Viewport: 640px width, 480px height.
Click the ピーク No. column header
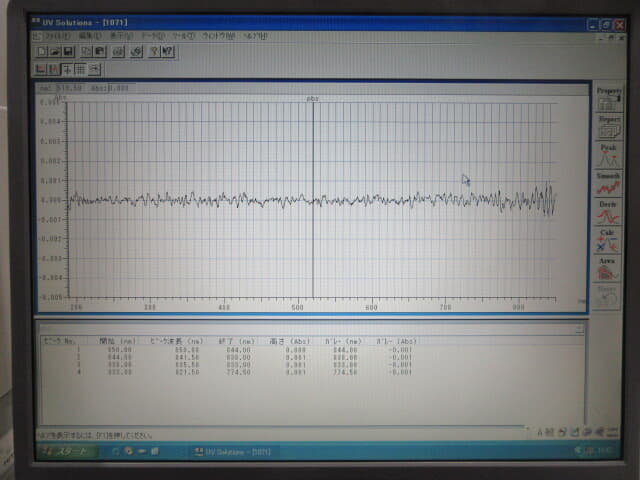coord(59,341)
